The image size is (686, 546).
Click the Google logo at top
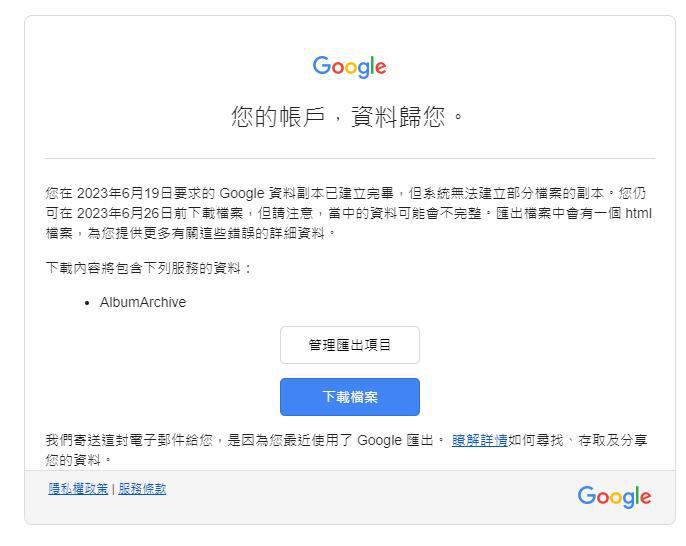(350, 66)
